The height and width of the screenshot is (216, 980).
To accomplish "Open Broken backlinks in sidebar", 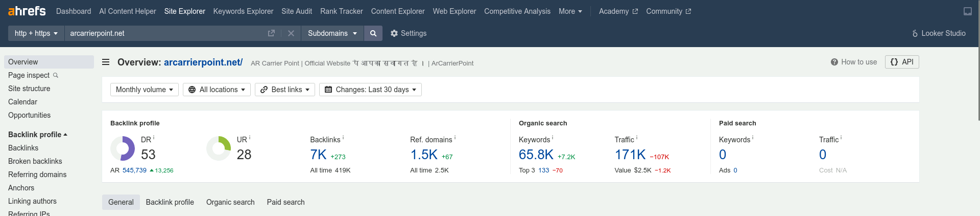I will click(x=35, y=161).
